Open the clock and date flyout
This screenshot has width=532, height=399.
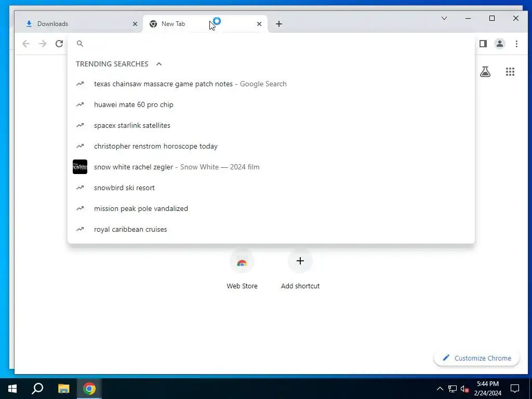pyautogui.click(x=487, y=389)
